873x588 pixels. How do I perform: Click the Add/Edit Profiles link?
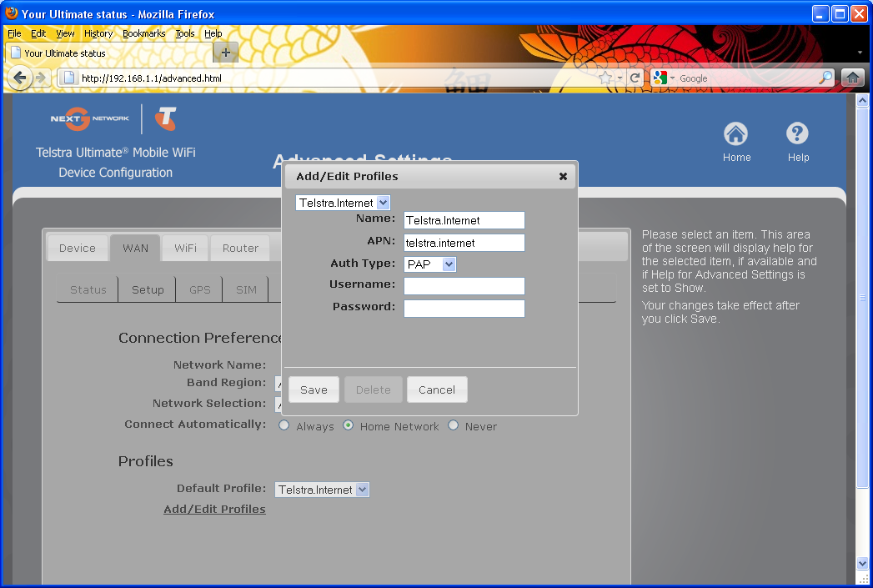point(214,509)
